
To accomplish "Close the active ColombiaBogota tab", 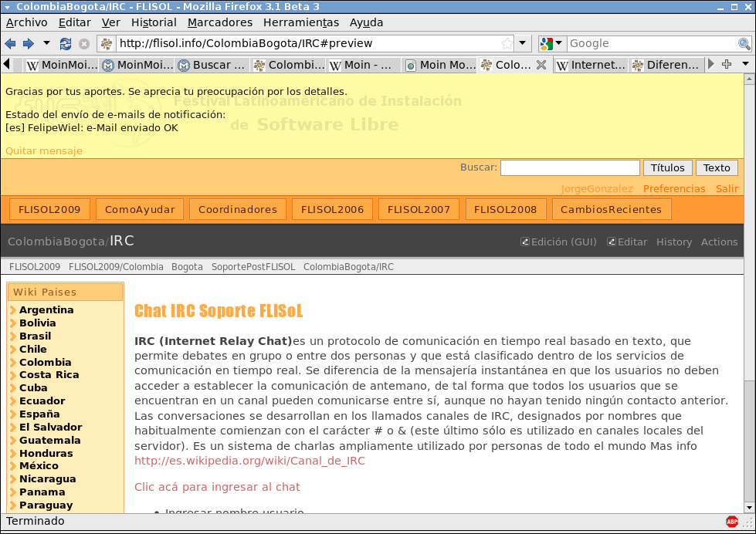I will pyautogui.click(x=541, y=65).
